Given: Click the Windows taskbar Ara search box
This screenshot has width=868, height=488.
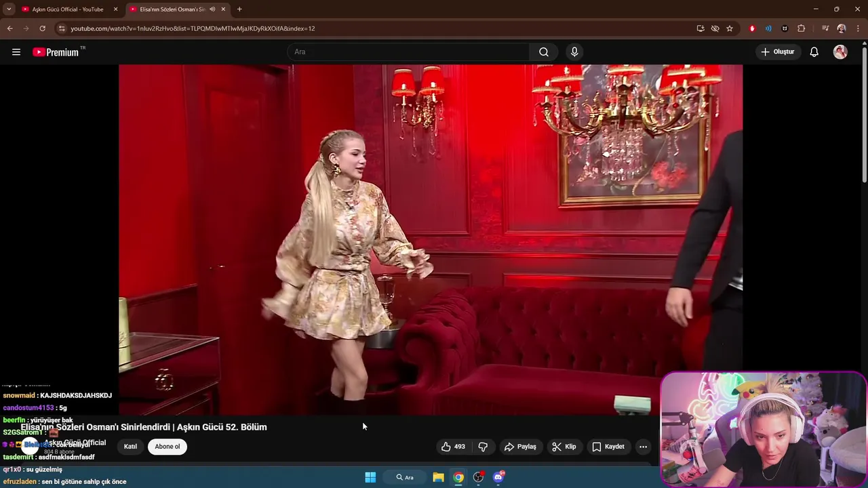Looking at the screenshot, I should pyautogui.click(x=405, y=477).
